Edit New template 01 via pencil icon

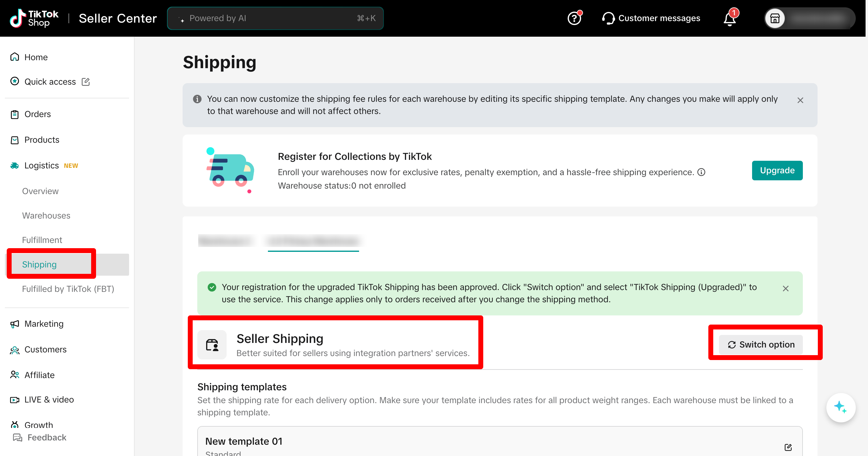[x=788, y=447]
